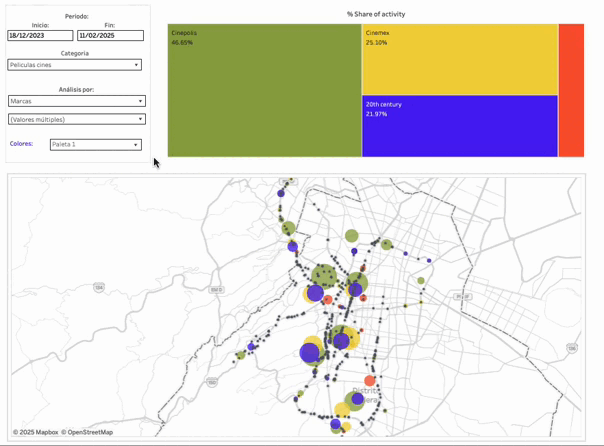Image resolution: width=604 pixels, height=446 pixels.
Task: Select the blue 20th century treemap block
Action: click(x=460, y=126)
